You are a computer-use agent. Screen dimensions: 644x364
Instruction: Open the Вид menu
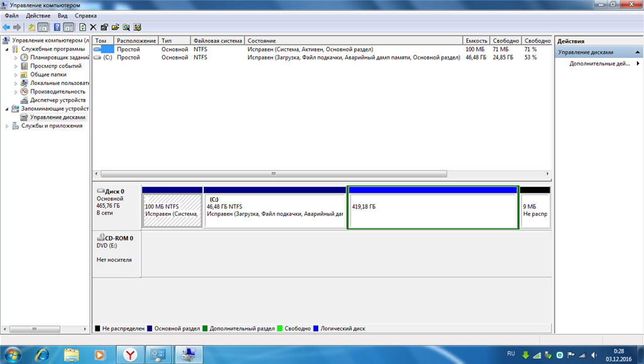coord(62,16)
